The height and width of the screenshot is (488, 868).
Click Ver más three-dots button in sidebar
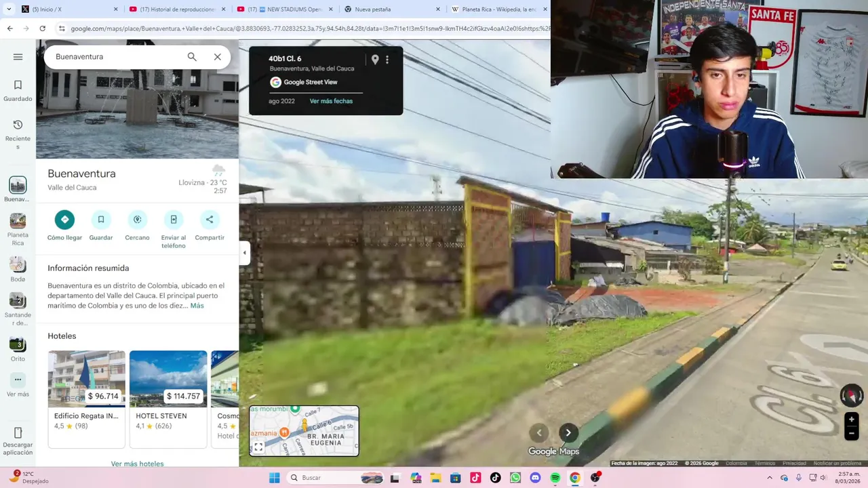coord(18,380)
